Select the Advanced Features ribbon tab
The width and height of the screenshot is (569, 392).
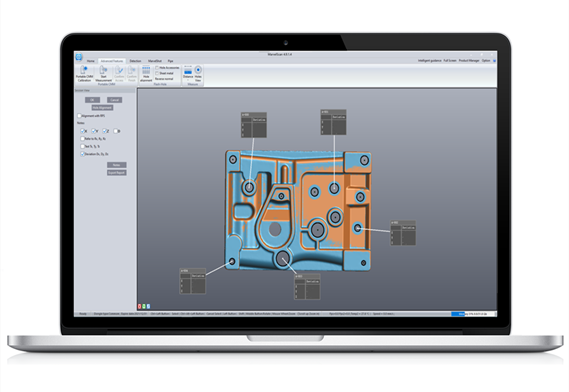pos(112,61)
